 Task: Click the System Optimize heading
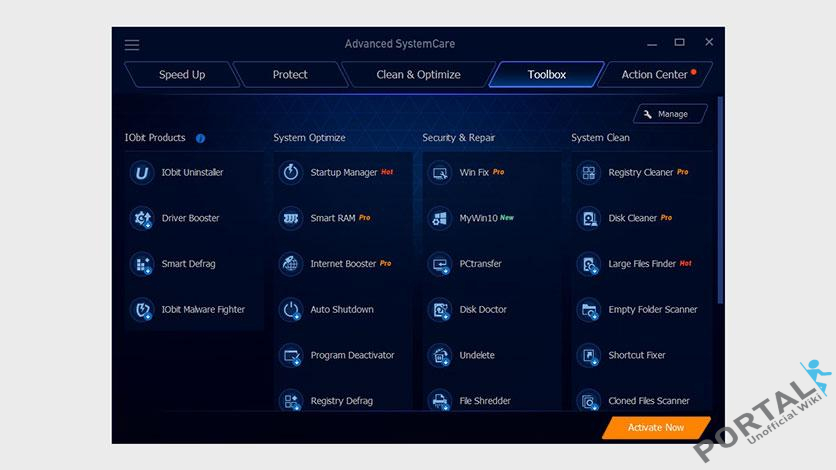[x=309, y=138]
